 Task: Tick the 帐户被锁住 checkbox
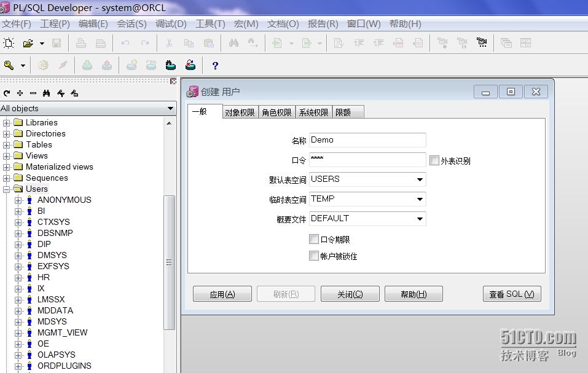314,256
